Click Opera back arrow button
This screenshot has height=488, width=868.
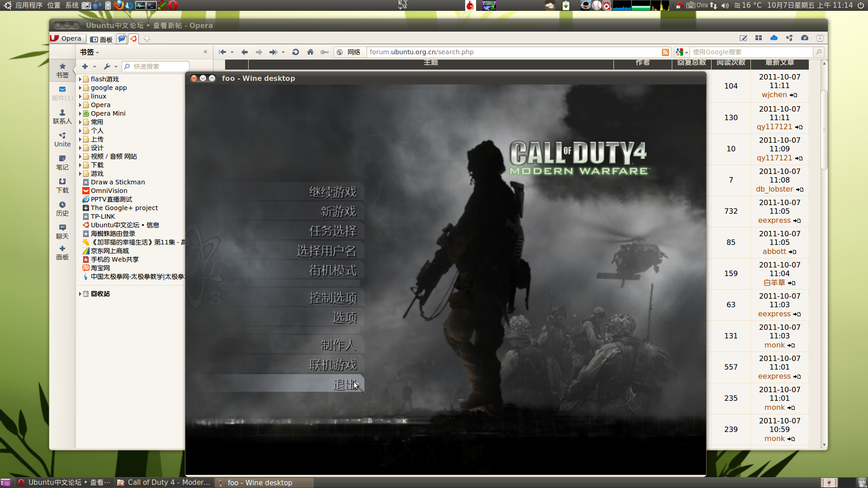[x=245, y=52]
